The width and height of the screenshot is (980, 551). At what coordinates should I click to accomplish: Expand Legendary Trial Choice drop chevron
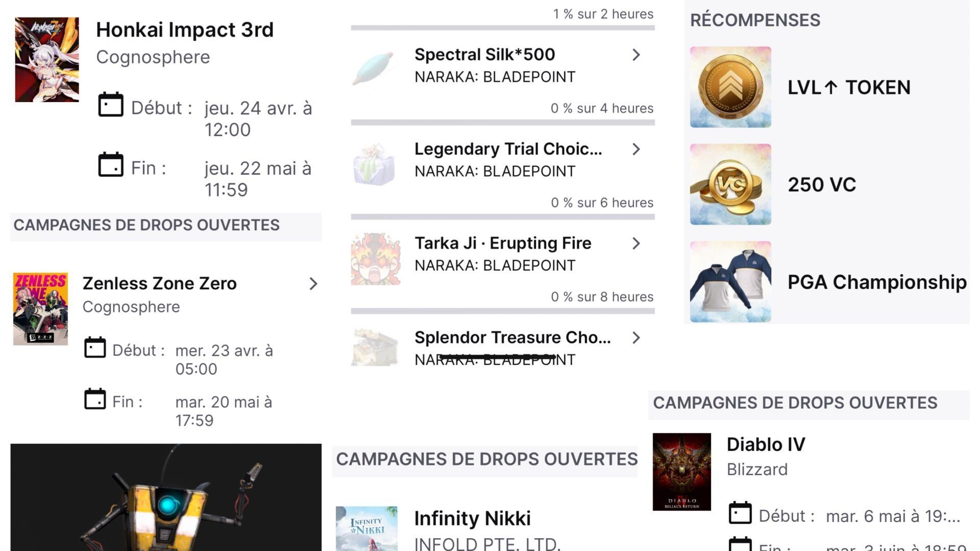636,149
